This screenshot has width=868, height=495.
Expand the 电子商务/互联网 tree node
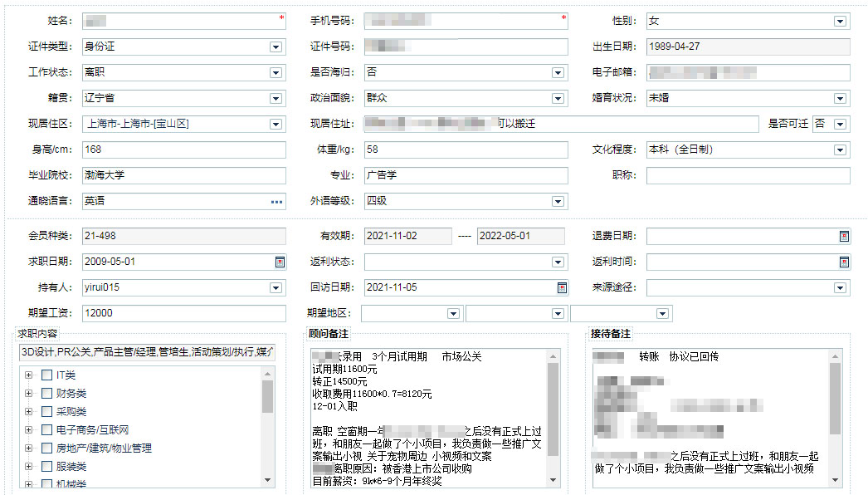(x=29, y=429)
